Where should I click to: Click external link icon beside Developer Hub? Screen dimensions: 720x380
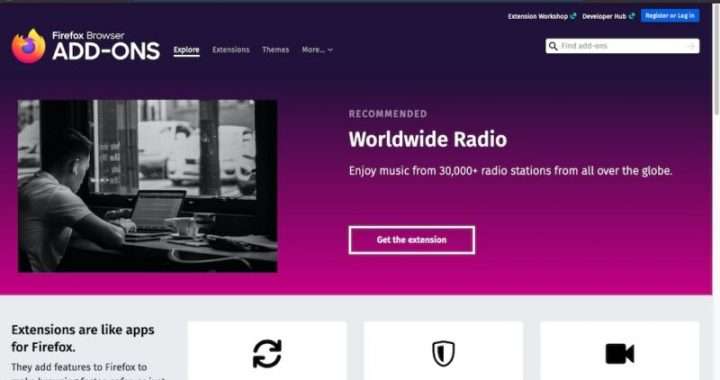click(x=632, y=16)
